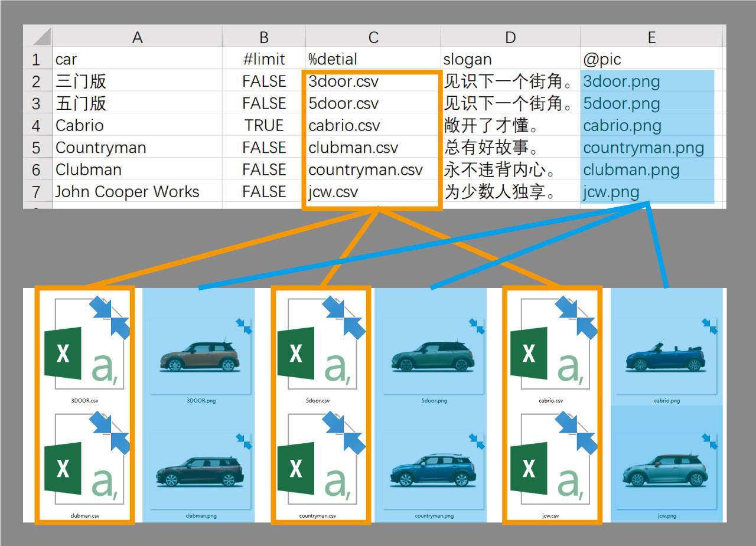Select the cabrio.png spreadsheet cell
The width and height of the screenshot is (756, 546).
pyautogui.click(x=651, y=125)
